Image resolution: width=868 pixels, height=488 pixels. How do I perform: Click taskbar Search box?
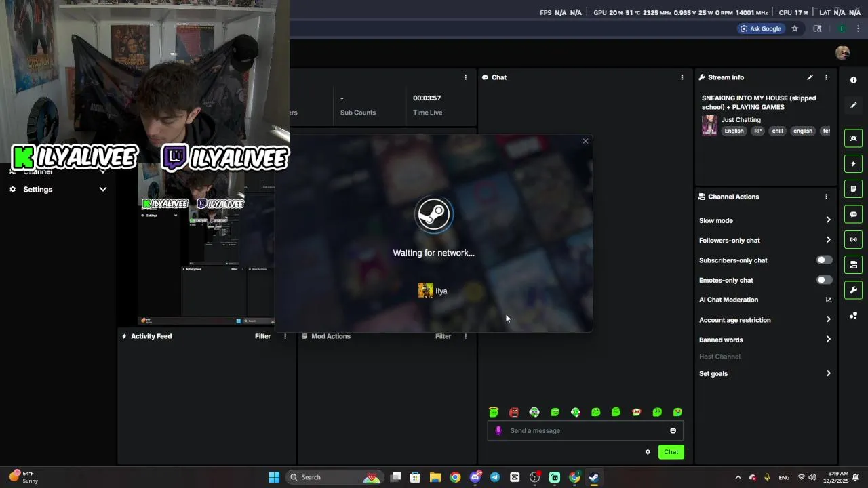point(335,477)
